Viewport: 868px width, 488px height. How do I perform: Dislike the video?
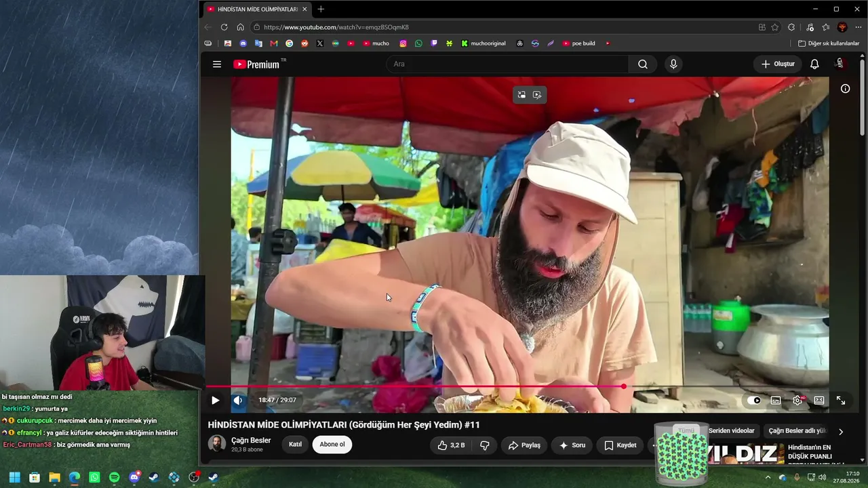click(485, 445)
